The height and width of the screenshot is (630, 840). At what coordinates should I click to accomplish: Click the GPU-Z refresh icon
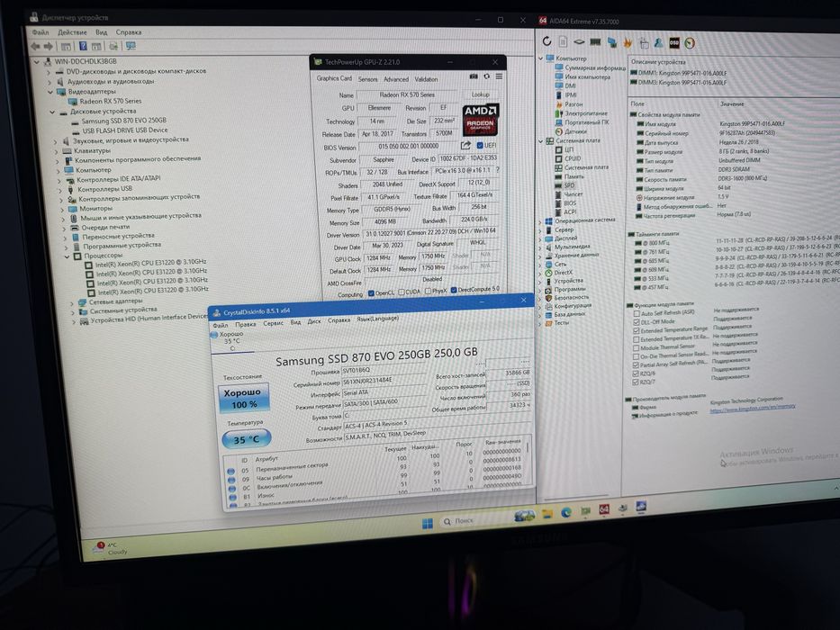(x=486, y=76)
